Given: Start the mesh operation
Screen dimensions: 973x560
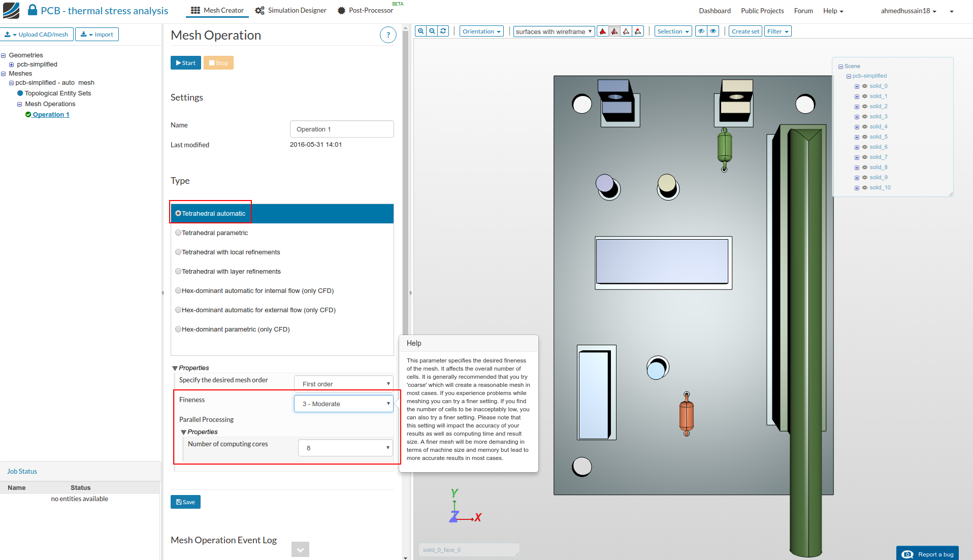Looking at the screenshot, I should click(x=186, y=63).
